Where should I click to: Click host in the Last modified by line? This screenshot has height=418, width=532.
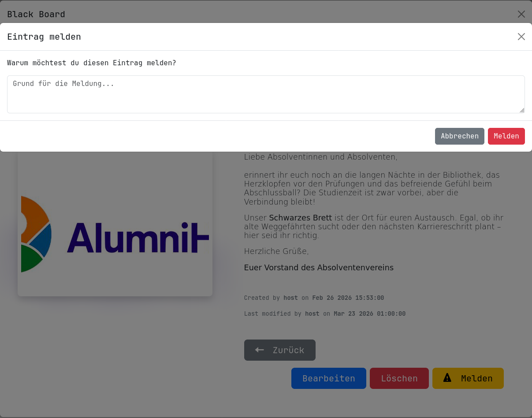(x=312, y=314)
